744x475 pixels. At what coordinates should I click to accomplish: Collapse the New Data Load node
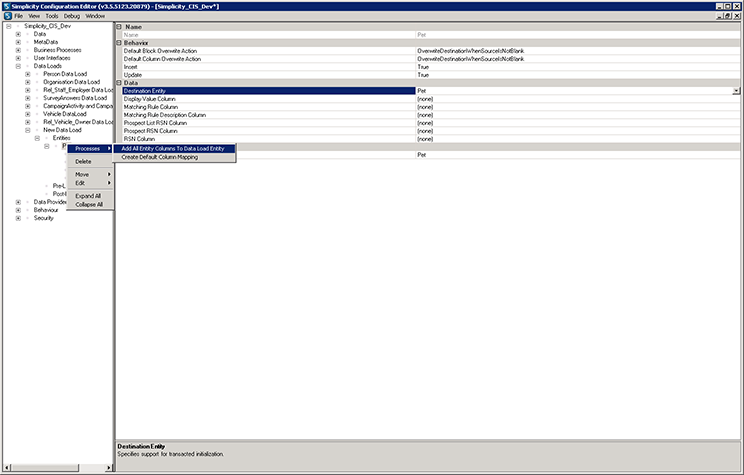point(28,130)
